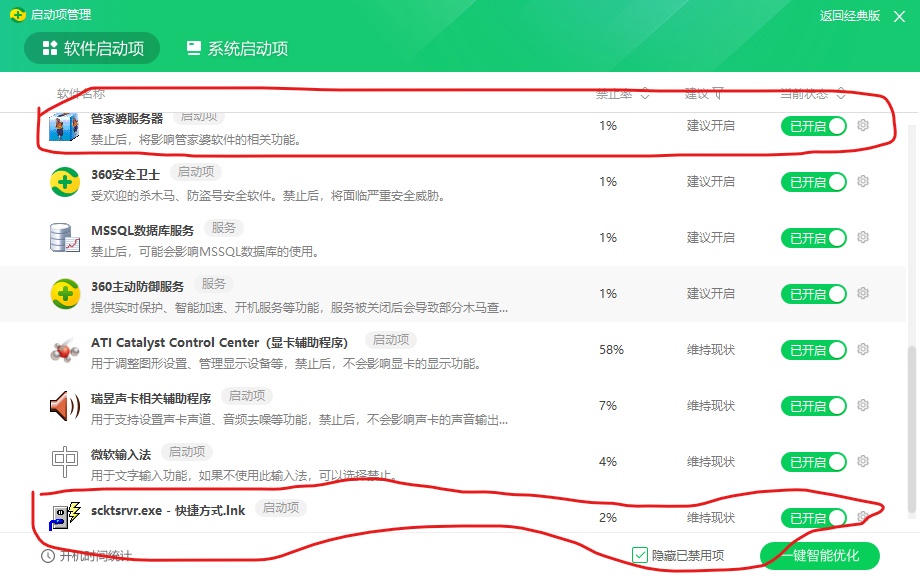
Task: Click the MSSQL数据库服务 name
Action: pyautogui.click(x=142, y=230)
